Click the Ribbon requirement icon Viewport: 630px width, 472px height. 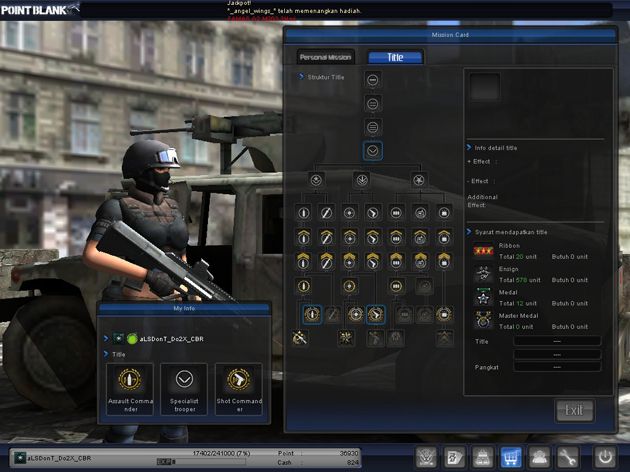click(x=483, y=251)
